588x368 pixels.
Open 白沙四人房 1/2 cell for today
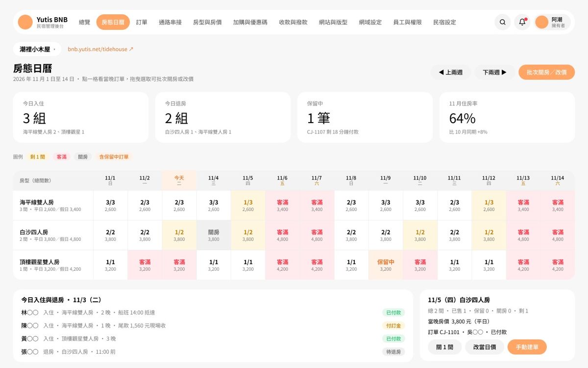pyautogui.click(x=179, y=236)
